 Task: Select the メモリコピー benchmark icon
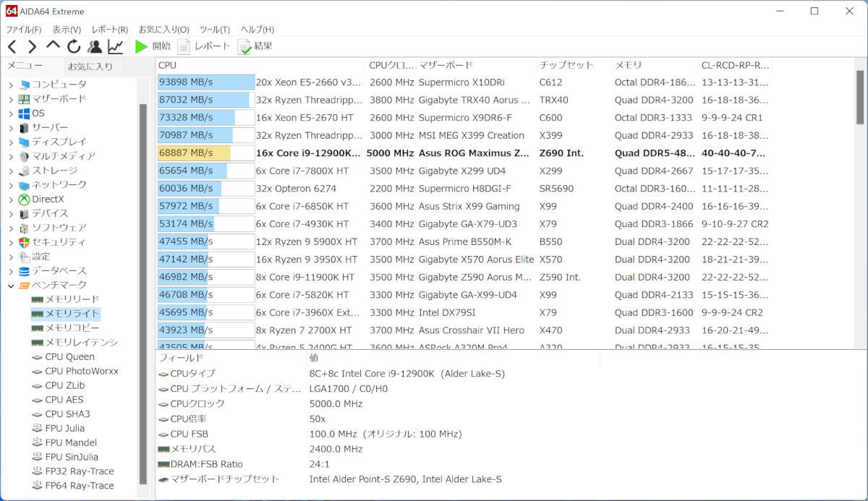[37, 328]
